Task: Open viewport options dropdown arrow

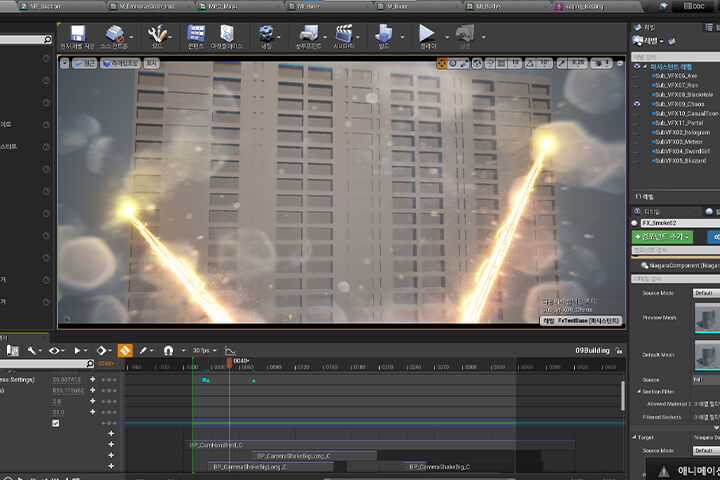Action: (65, 63)
